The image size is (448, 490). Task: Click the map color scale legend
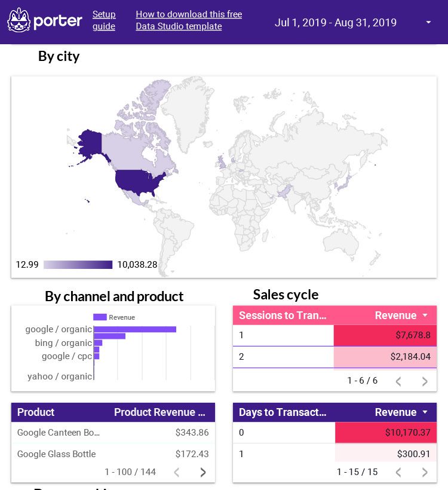pos(78,265)
